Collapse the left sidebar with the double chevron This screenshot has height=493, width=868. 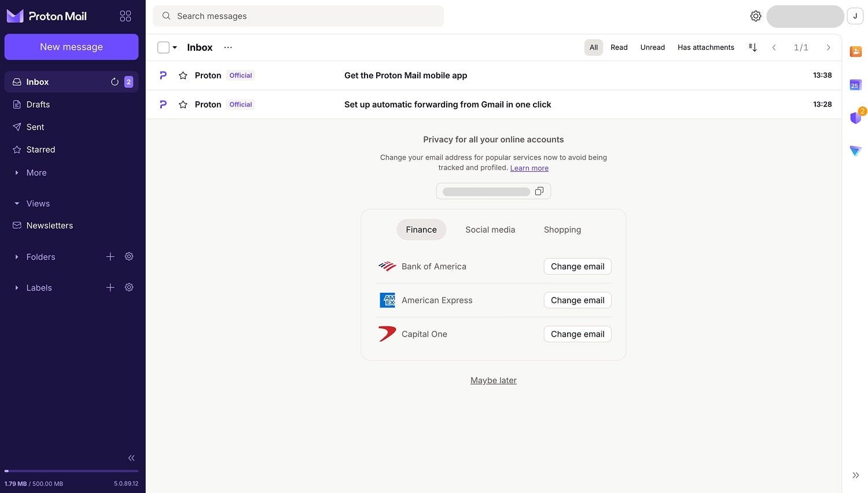click(x=131, y=458)
